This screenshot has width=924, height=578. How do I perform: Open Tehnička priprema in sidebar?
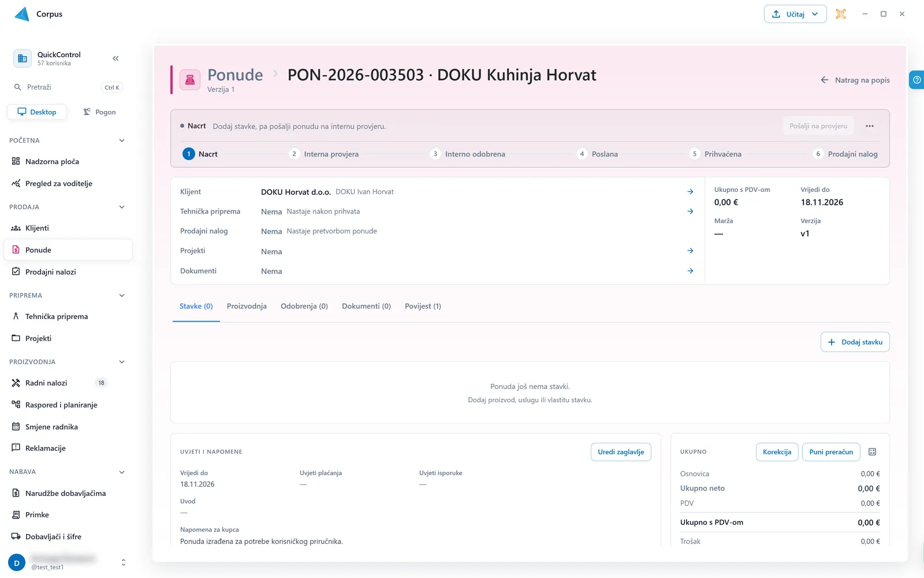pyautogui.click(x=68, y=316)
